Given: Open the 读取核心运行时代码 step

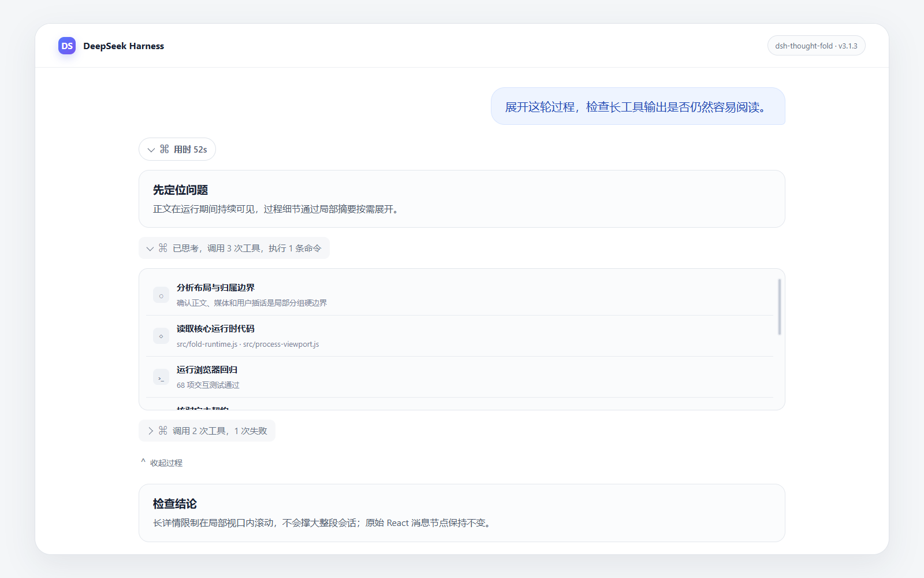Looking at the screenshot, I should [x=460, y=336].
